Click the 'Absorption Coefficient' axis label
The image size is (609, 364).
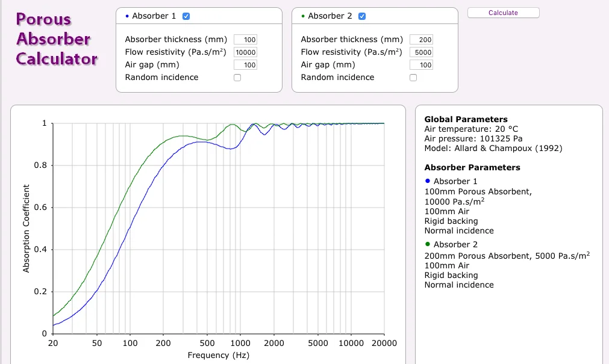(x=26, y=229)
